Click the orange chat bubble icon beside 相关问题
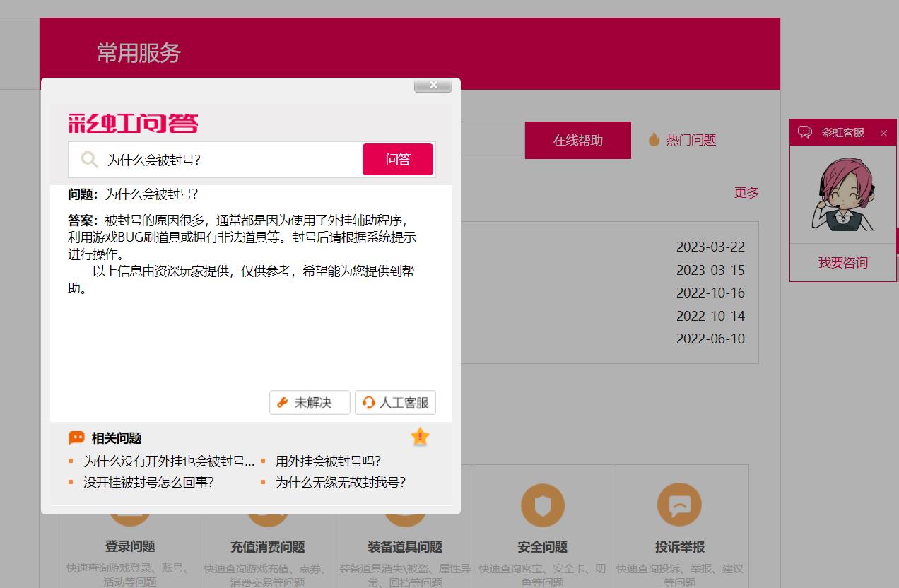The height and width of the screenshot is (588, 899). tap(76, 438)
